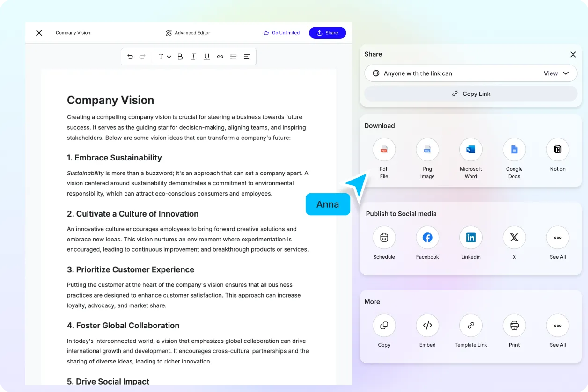Print the document
Viewport: 588px width, 392px height.
[x=514, y=326]
